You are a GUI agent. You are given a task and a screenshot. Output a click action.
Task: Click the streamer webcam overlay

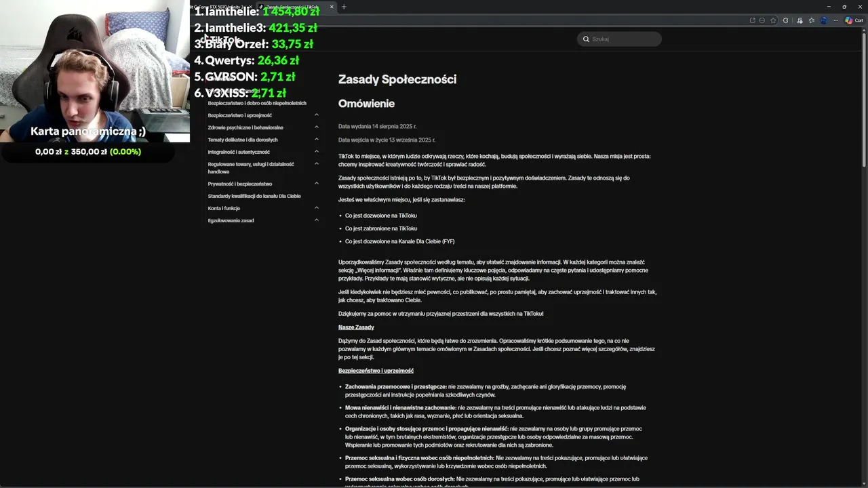point(95,71)
